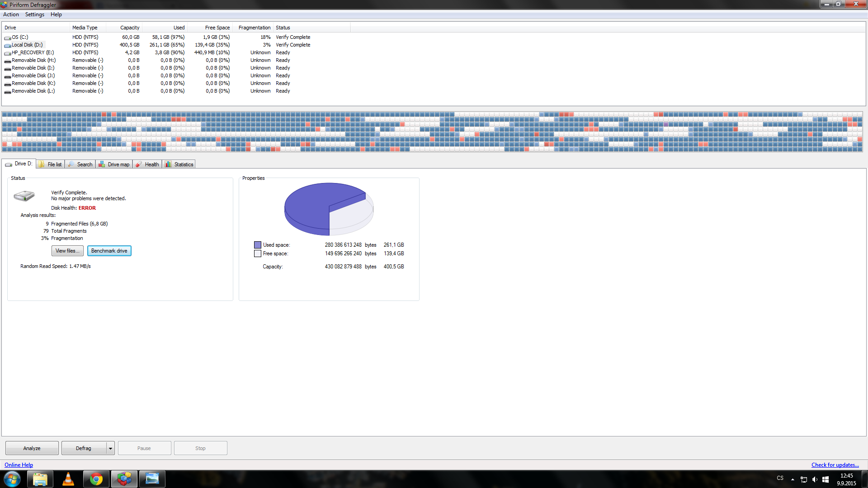Click the OS (C:) drive icon
The width and height of the screenshot is (868, 488).
coord(8,38)
